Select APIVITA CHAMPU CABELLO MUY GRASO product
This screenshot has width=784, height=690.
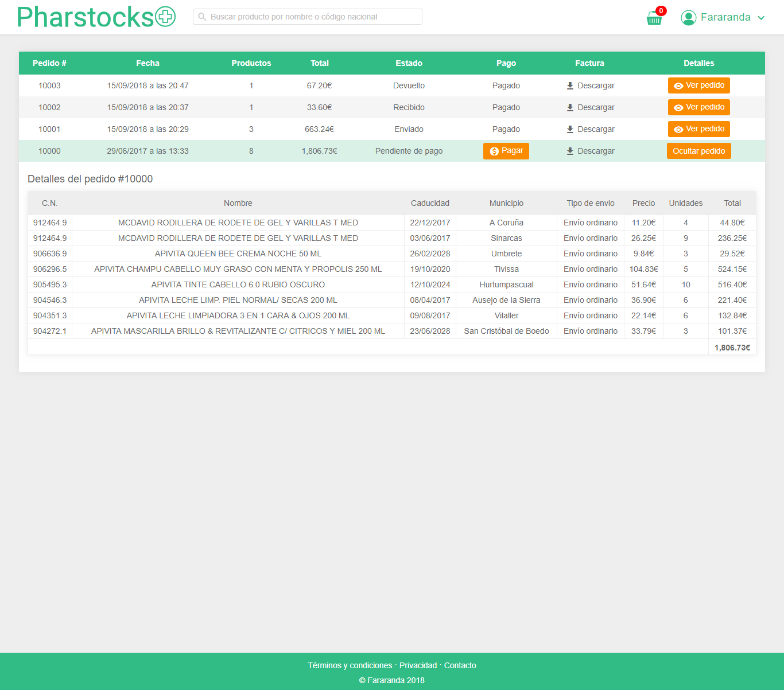point(238,269)
